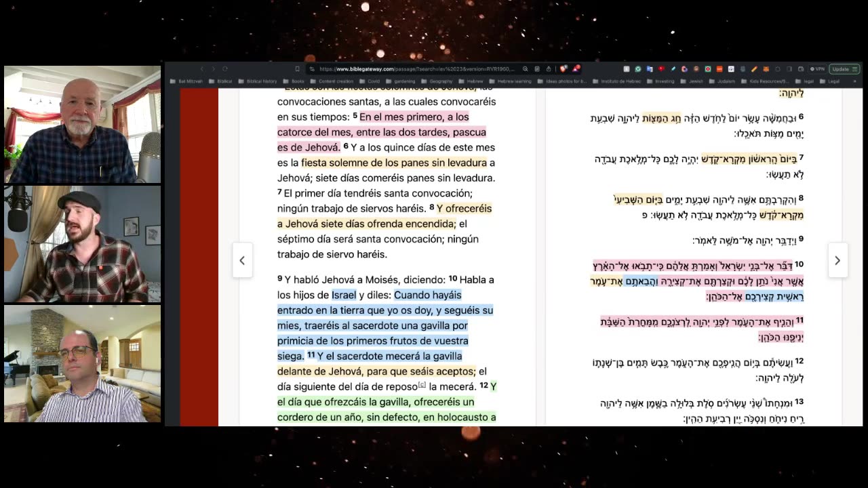Open Brave Rewards triangle icon
This screenshot has height=488, width=868.
click(x=576, y=68)
